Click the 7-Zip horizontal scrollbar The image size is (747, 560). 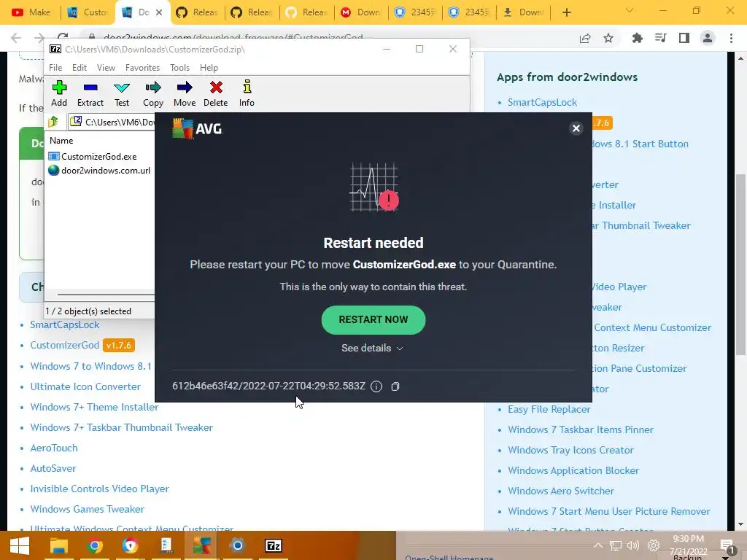pyautogui.click(x=106, y=295)
